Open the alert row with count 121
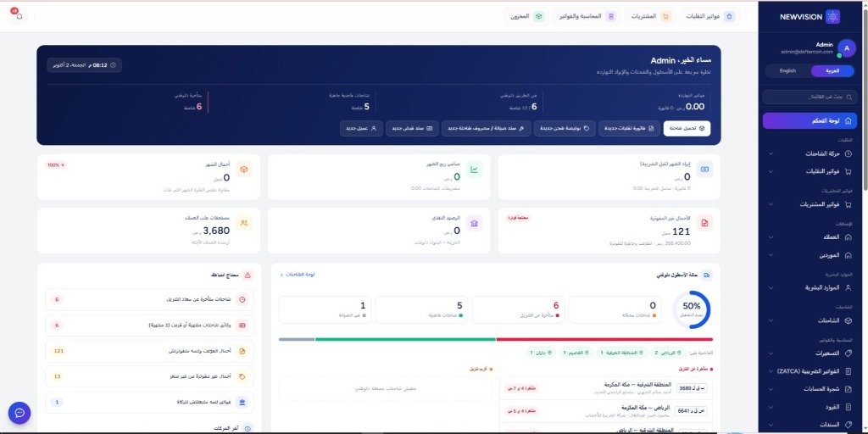 pyautogui.click(x=149, y=351)
